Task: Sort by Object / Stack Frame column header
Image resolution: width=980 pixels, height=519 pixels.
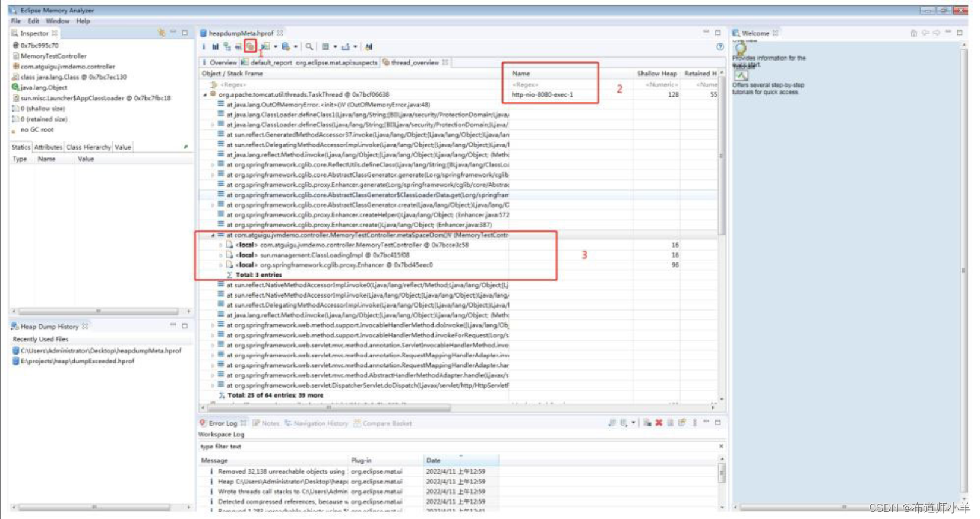Action: pyautogui.click(x=232, y=74)
